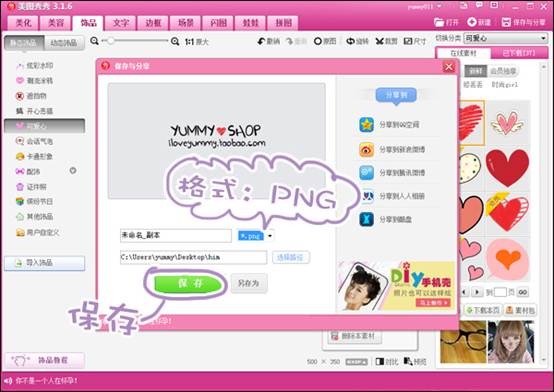
Task: Click the undo arrow icon
Action: click(x=261, y=41)
